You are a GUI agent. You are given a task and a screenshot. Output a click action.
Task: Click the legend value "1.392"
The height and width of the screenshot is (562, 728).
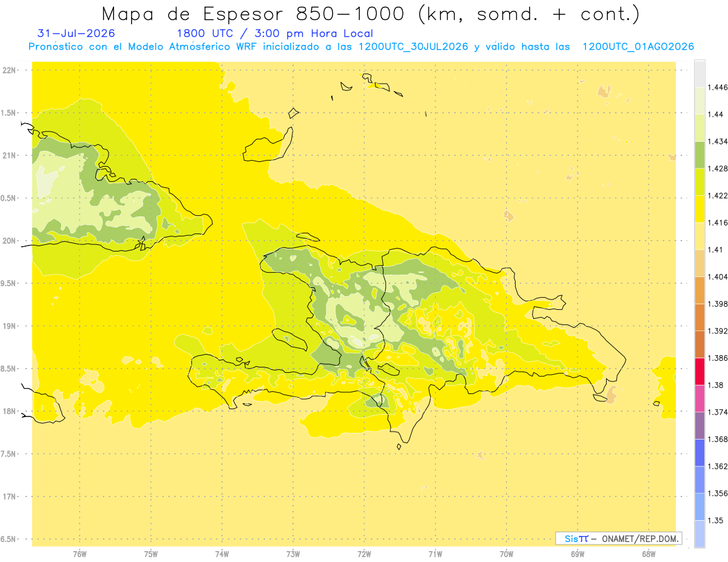point(718,331)
